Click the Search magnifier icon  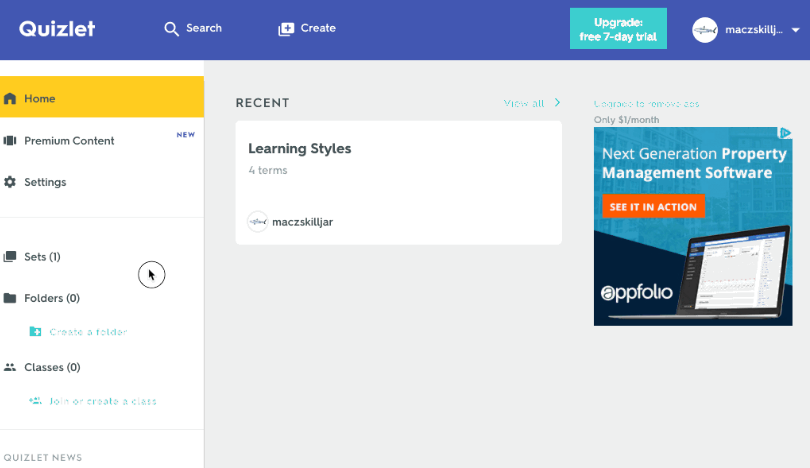(172, 29)
